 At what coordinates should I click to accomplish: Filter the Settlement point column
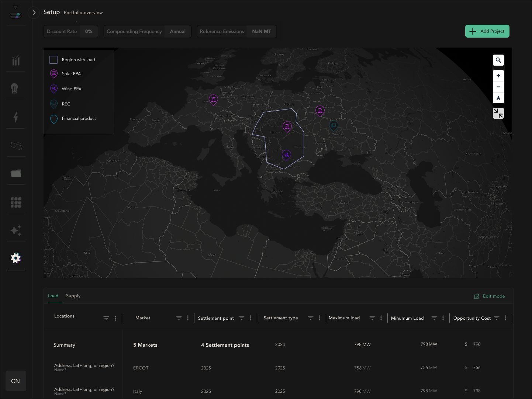coord(242,318)
